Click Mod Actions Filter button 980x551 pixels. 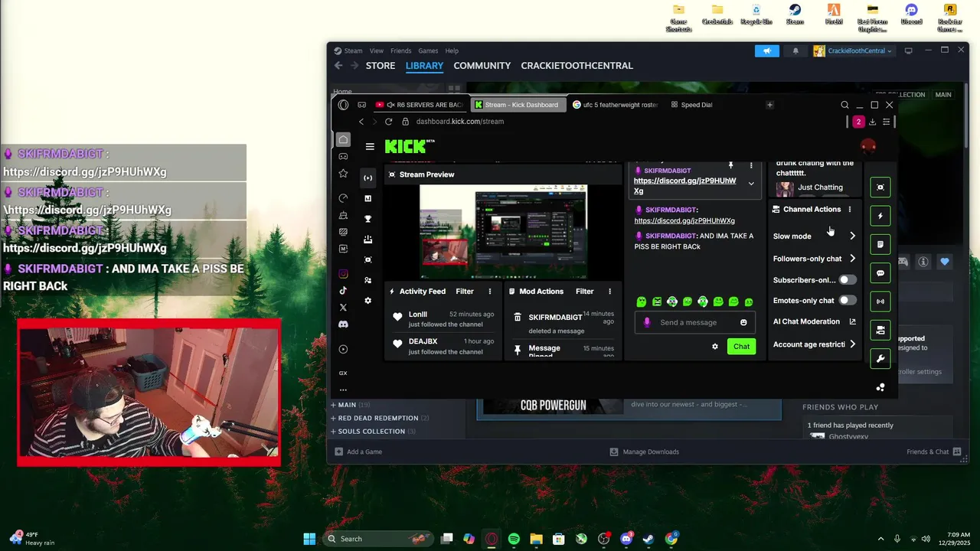585,292
